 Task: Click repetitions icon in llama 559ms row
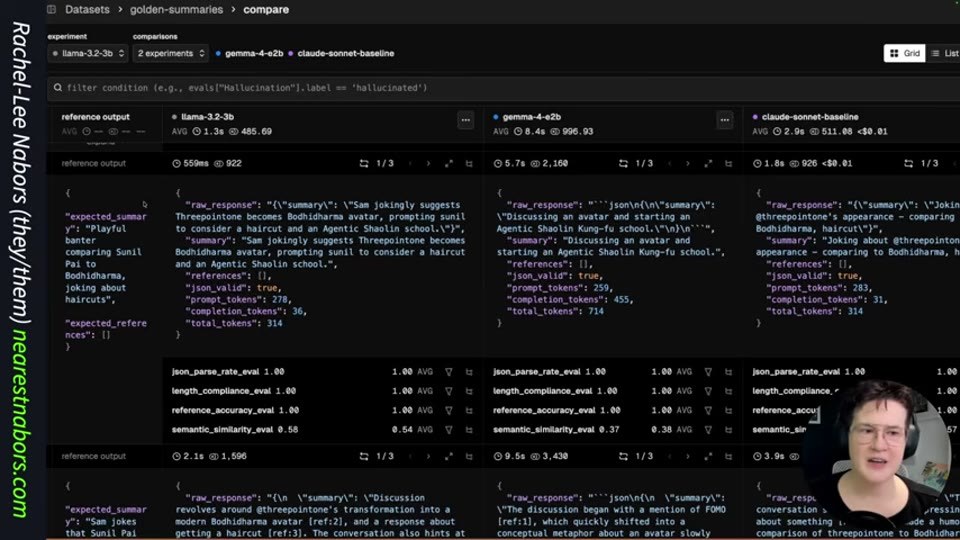pos(364,163)
